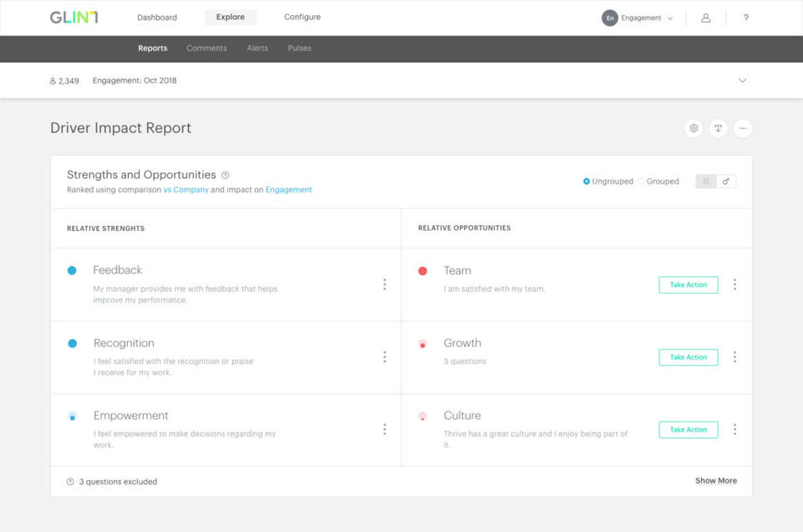
Task: Click the export download icon
Action: [718, 128]
